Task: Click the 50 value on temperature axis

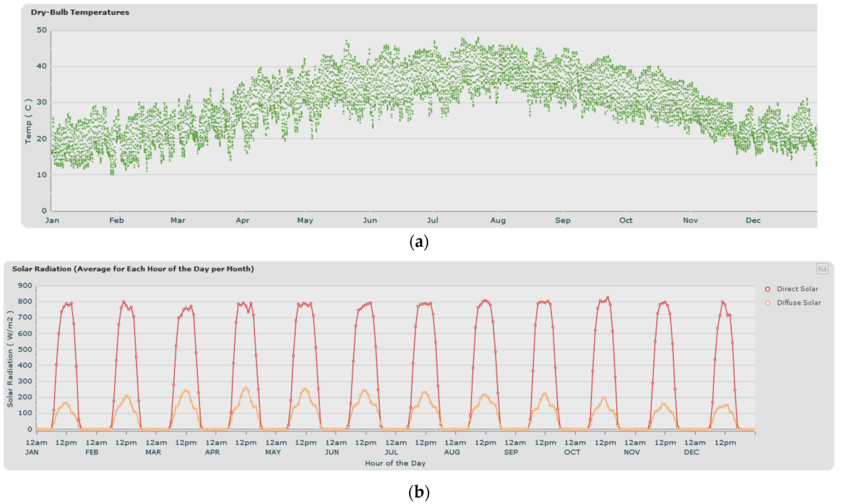Action: point(41,30)
